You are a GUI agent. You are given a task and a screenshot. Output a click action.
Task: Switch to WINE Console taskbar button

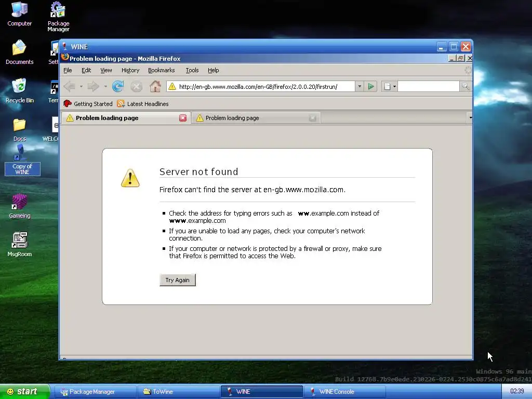(344, 392)
